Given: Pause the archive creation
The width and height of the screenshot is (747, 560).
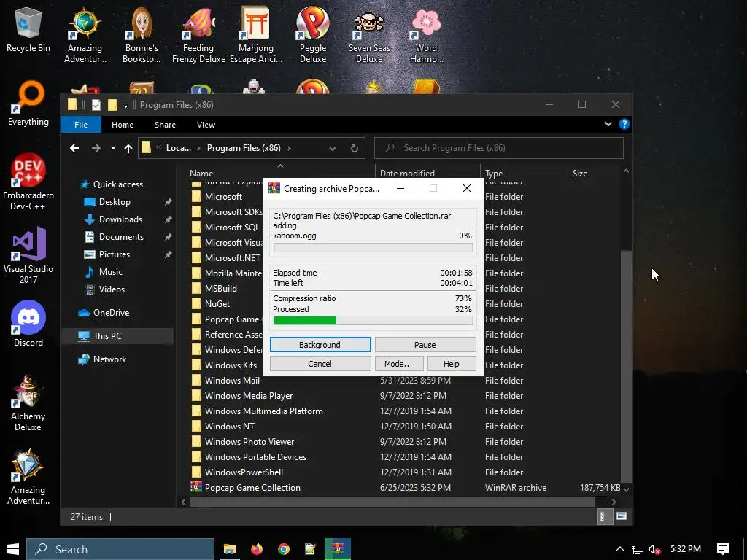Looking at the screenshot, I should (x=425, y=345).
